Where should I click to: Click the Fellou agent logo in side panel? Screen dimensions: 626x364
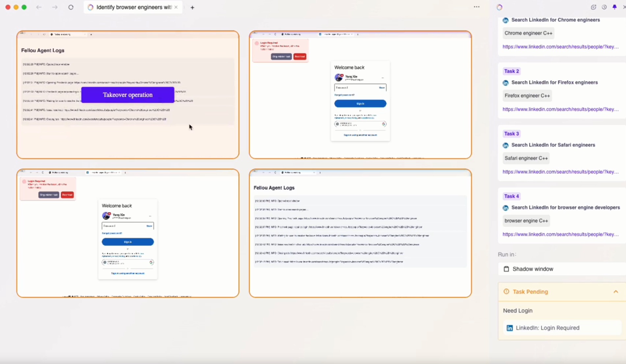pos(500,7)
